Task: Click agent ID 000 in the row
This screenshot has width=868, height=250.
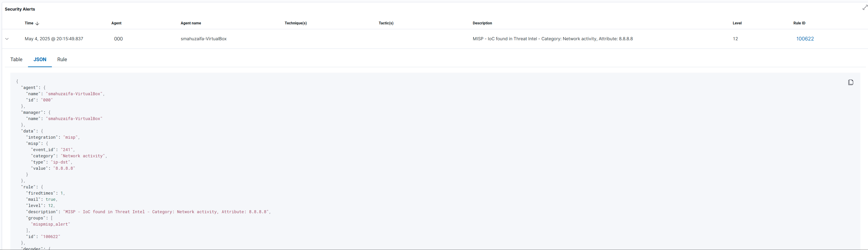Action: click(118, 39)
